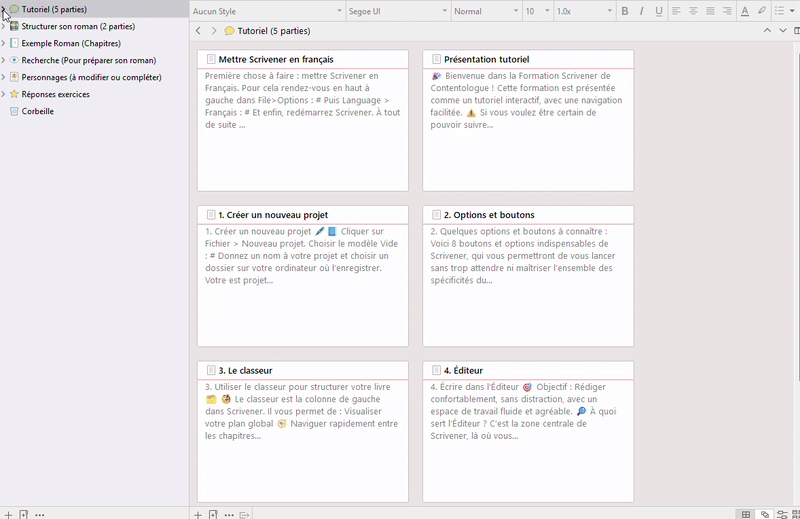Screen dimensions: 800x519
Task: Select the Présentation tutoriel card
Action: (x=528, y=120)
